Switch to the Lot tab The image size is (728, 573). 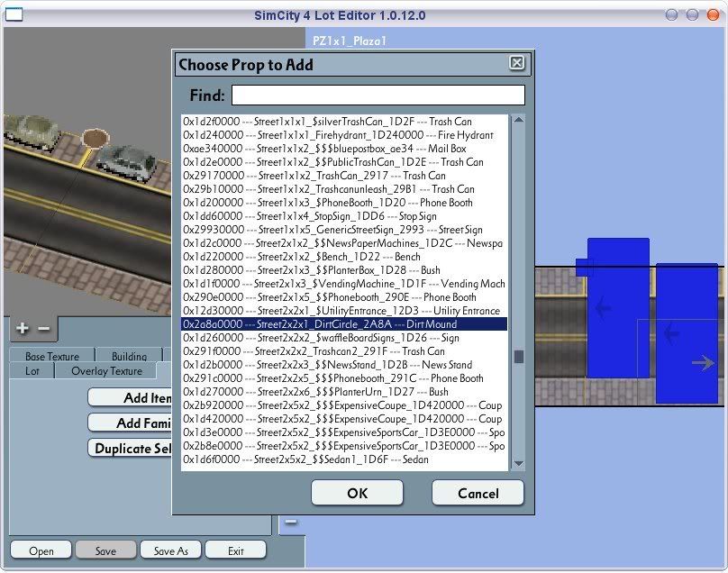(32, 370)
